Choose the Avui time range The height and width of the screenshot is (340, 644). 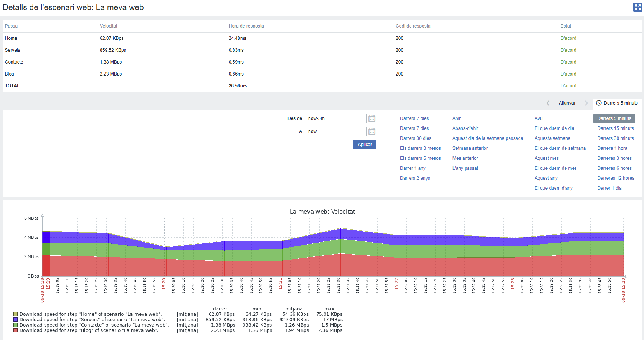pos(539,118)
